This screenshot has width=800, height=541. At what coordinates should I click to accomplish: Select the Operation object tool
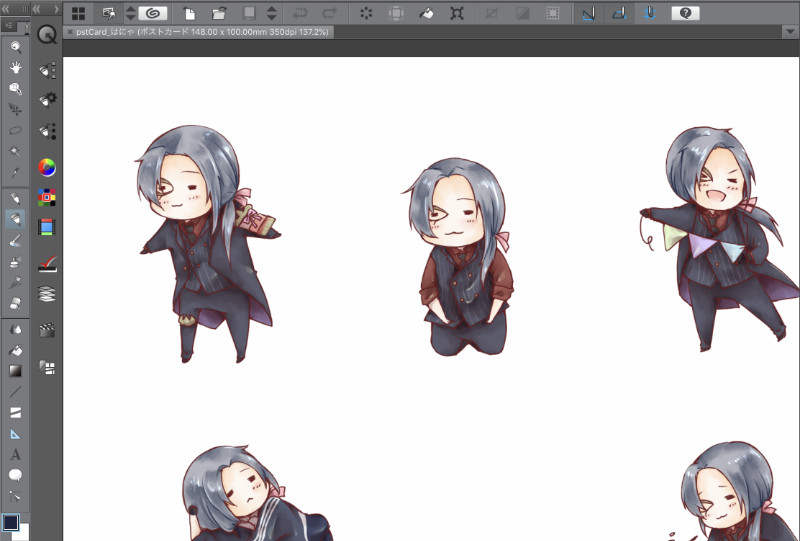click(x=16, y=89)
